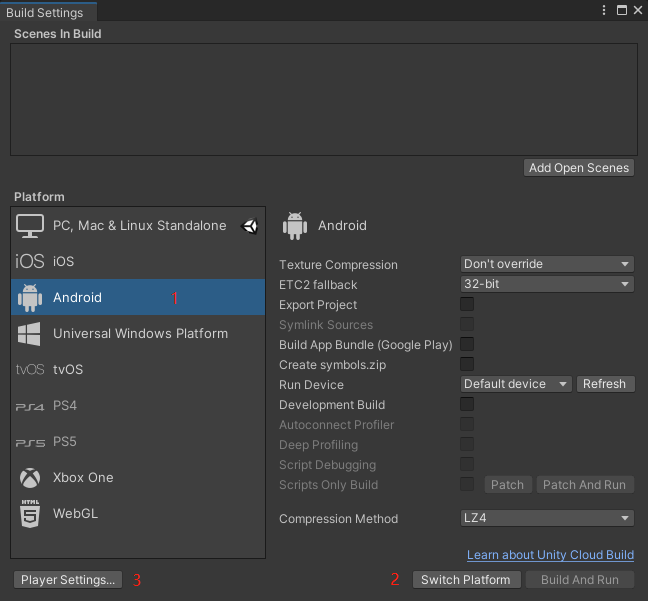Click the PC, Mac & Linux monitor icon

pos(30,226)
